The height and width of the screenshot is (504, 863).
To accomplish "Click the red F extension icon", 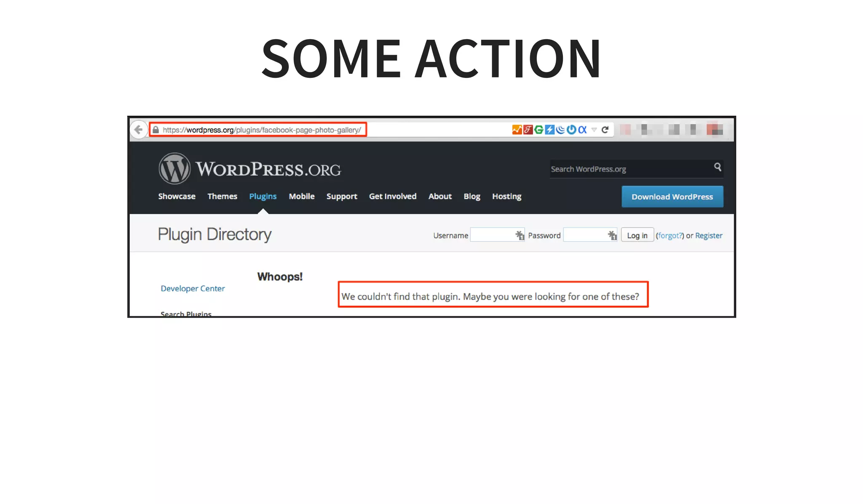I will pyautogui.click(x=528, y=130).
